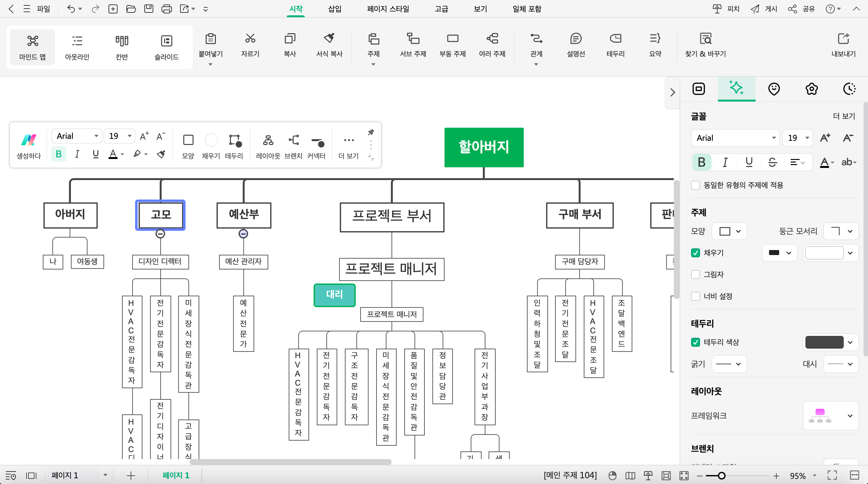This screenshot has width=868, height=484.
Task: Open border Thickness (굵기) dropdown
Action: point(729,364)
